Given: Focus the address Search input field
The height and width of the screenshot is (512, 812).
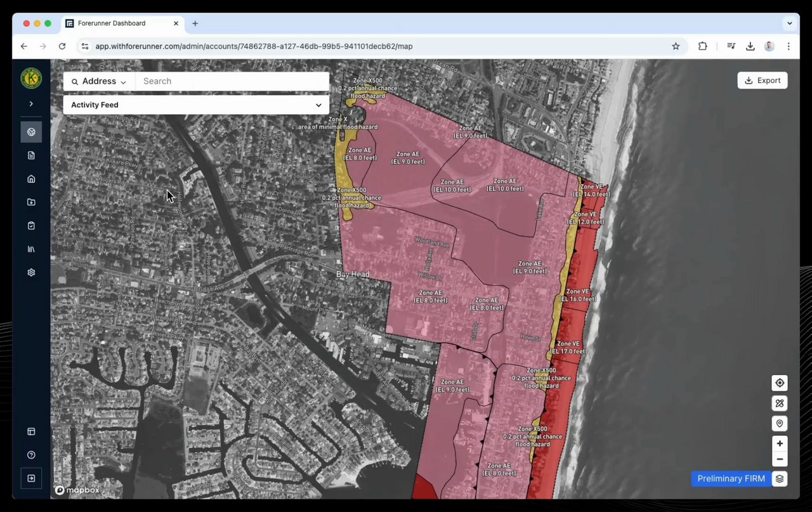Looking at the screenshot, I should tap(232, 81).
